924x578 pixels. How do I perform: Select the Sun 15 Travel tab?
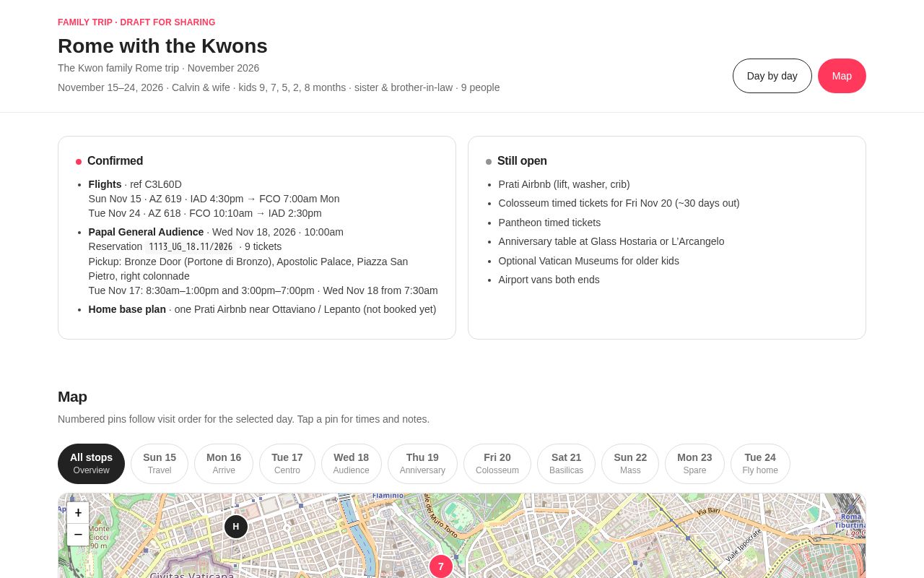[x=160, y=464]
